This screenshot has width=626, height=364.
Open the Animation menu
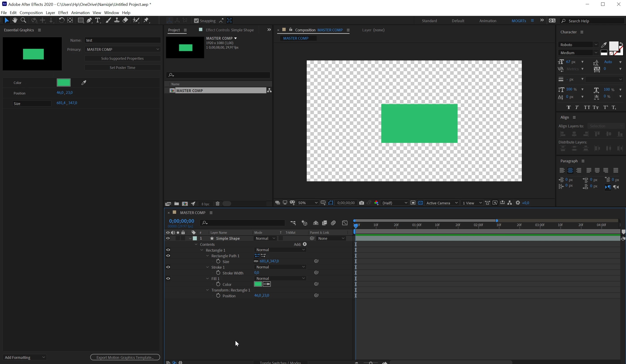(80, 13)
